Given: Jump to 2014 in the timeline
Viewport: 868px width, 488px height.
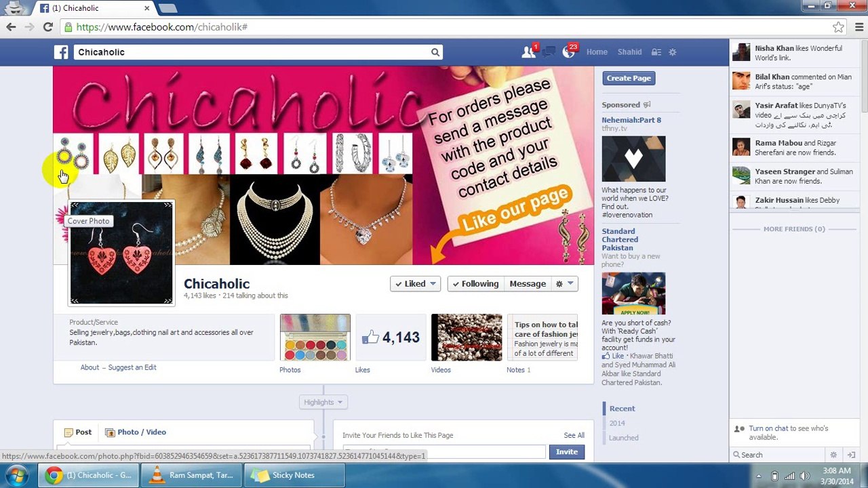Looking at the screenshot, I should (x=617, y=424).
